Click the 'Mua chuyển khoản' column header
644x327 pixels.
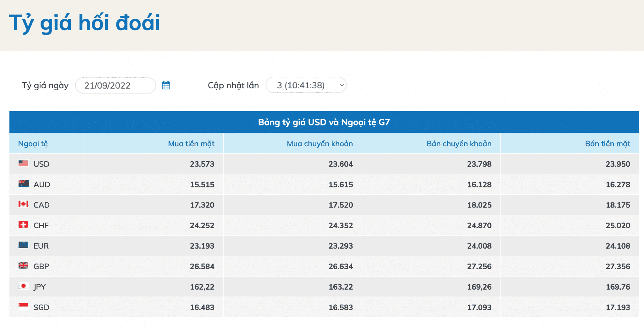point(319,144)
